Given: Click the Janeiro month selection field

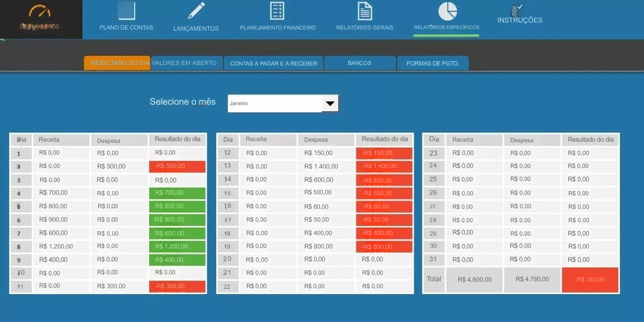Looking at the screenshot, I should [274, 104].
